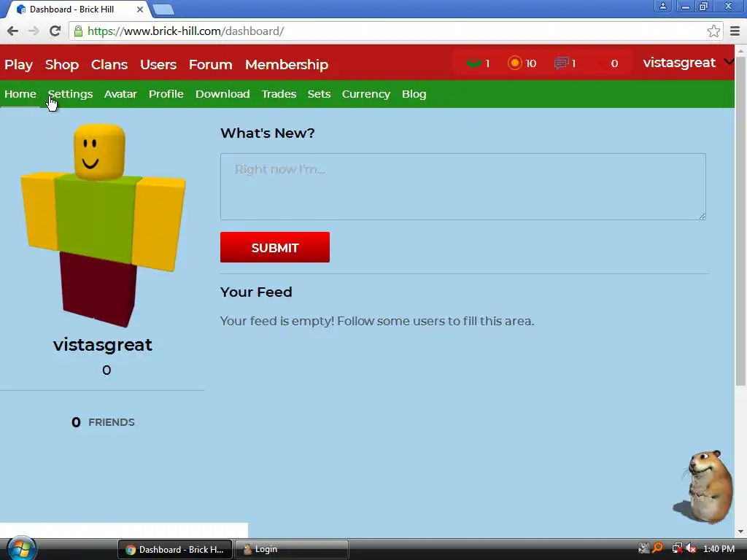Click the scrollbar up arrow

(740, 50)
